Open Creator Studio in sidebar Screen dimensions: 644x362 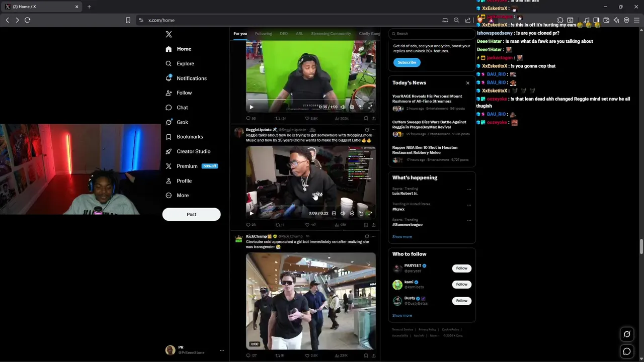click(188, 151)
